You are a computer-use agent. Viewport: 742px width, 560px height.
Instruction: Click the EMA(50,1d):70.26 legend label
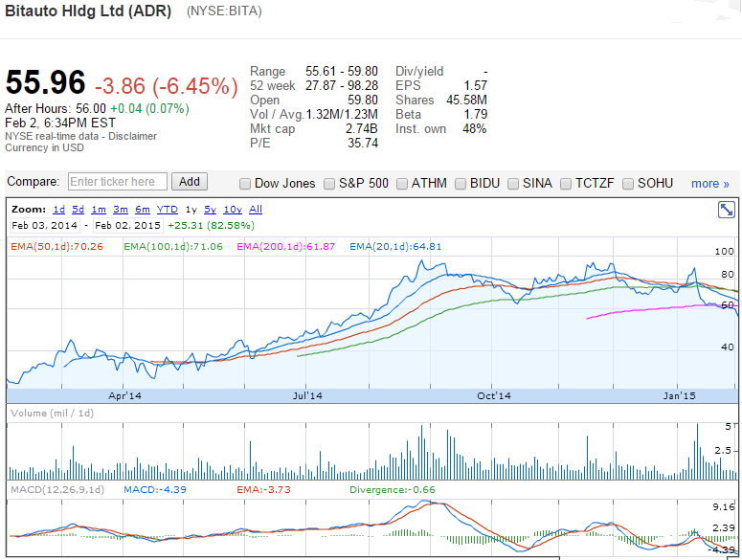tap(56, 246)
